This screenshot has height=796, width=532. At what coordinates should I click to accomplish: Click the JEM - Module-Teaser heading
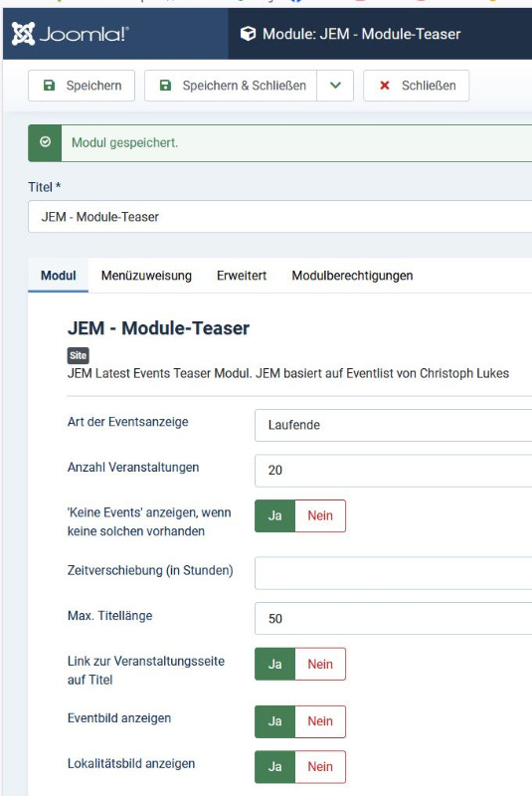point(158,328)
